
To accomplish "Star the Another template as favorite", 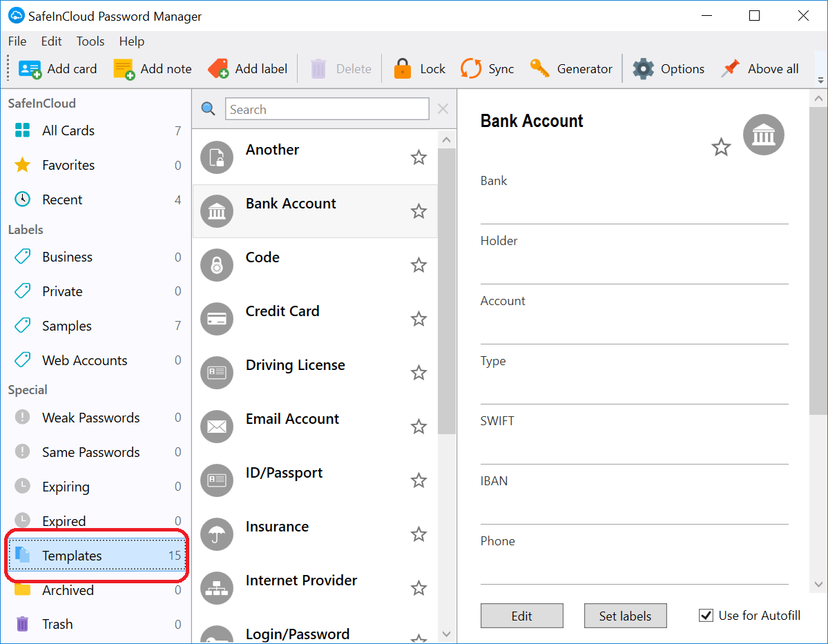I will [x=418, y=157].
